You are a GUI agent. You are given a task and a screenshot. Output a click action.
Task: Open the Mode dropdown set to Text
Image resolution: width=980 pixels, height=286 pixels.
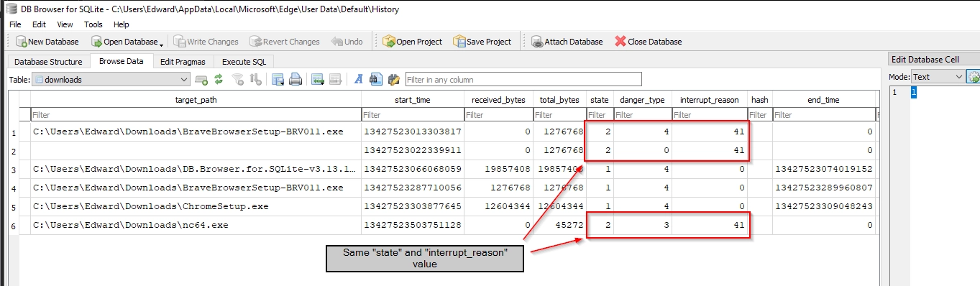[x=938, y=76]
